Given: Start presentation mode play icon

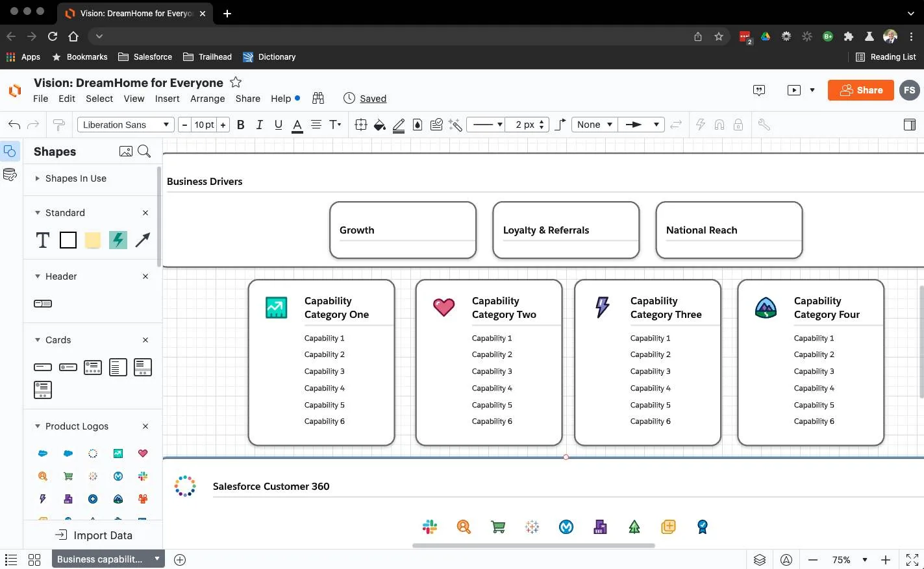Looking at the screenshot, I should [794, 90].
